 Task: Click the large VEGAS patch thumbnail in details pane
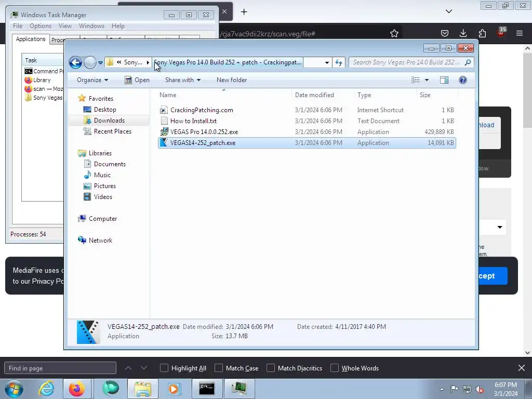[88, 332]
